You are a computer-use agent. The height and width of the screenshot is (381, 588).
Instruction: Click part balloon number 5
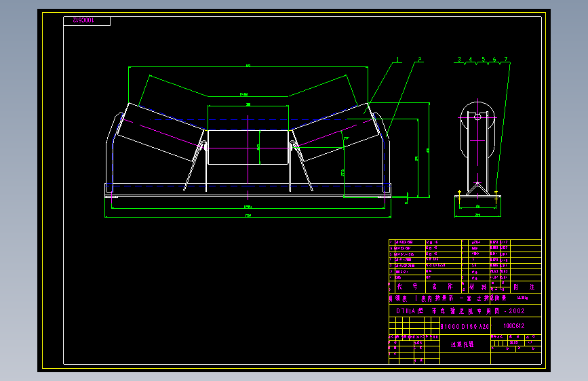click(484, 59)
